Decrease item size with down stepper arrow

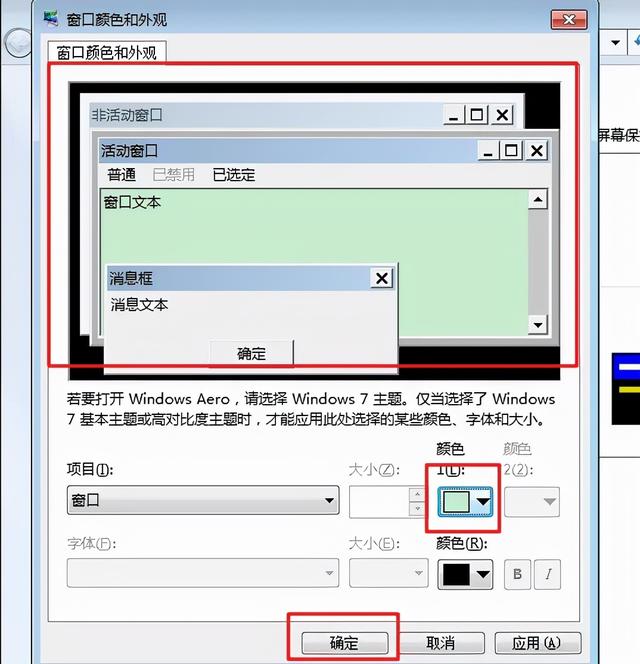[417, 509]
